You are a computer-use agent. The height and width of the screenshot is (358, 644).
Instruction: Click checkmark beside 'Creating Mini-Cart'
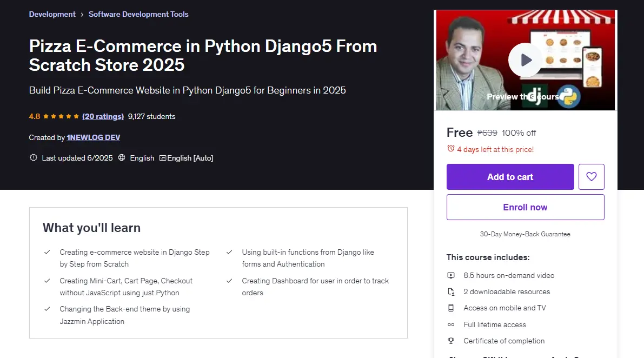[x=47, y=281]
